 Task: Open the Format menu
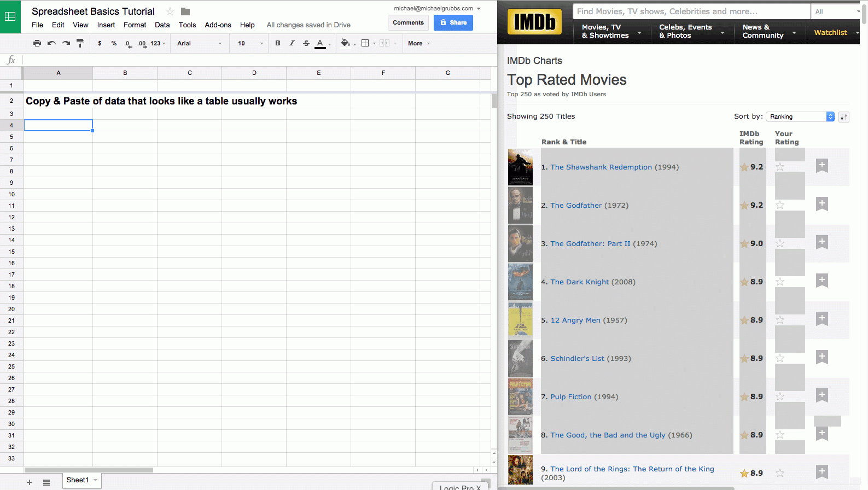pyautogui.click(x=135, y=25)
